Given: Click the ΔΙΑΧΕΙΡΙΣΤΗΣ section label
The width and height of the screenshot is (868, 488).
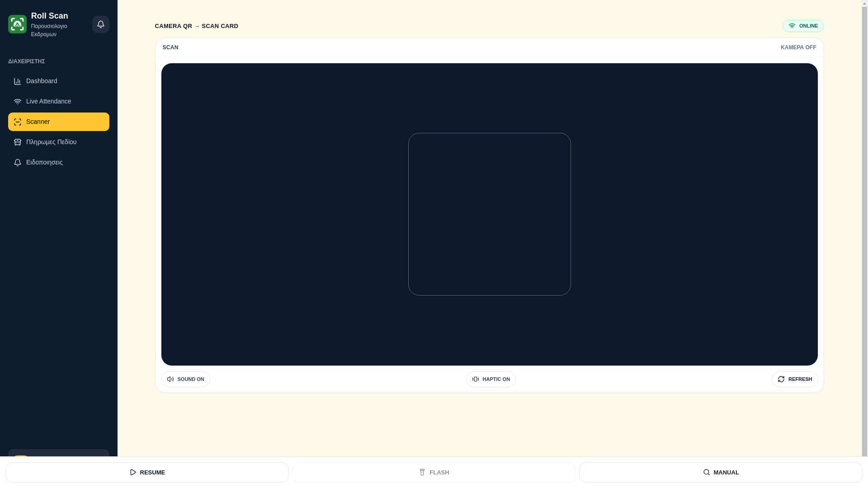Looking at the screenshot, I should click(x=27, y=61).
